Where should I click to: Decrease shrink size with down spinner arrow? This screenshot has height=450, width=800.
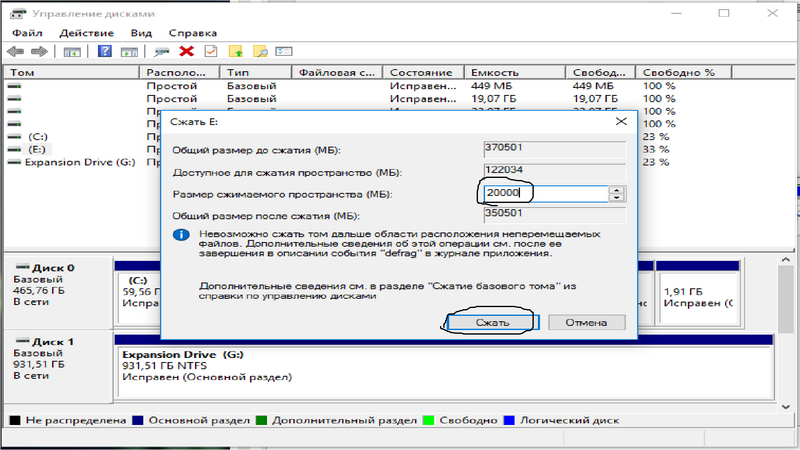coord(617,198)
